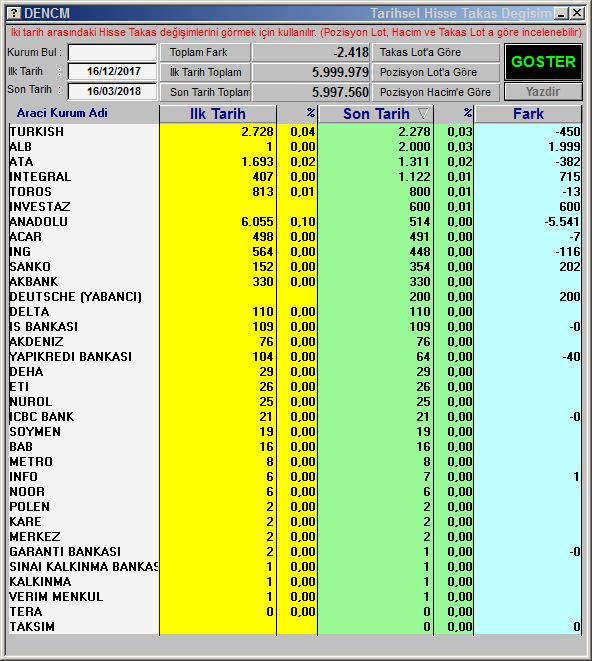Select the POLEN row
This screenshot has width=592, height=661.
pos(295,507)
